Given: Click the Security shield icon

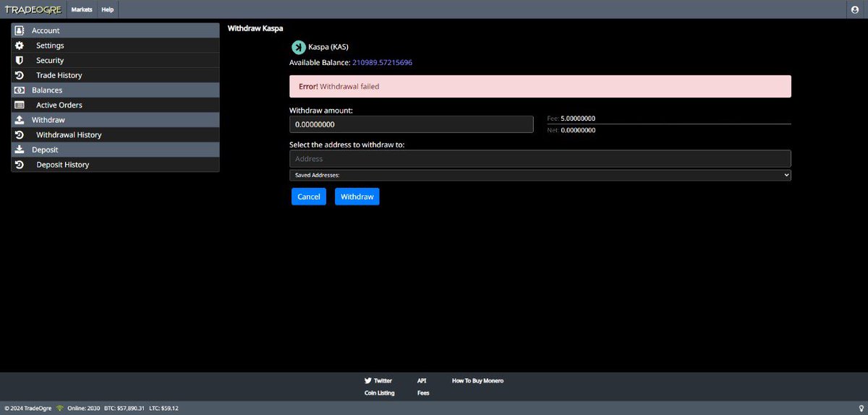Looking at the screenshot, I should pos(20,61).
